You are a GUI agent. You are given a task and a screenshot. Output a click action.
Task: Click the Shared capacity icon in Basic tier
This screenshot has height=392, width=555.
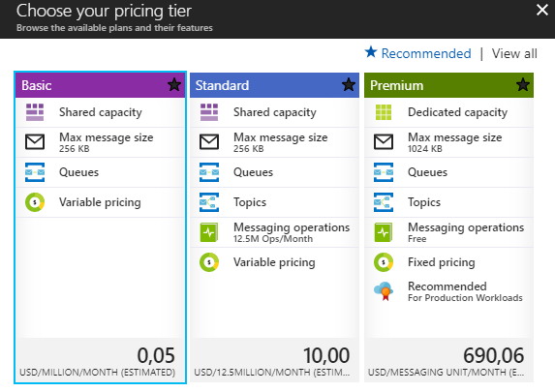click(x=35, y=112)
